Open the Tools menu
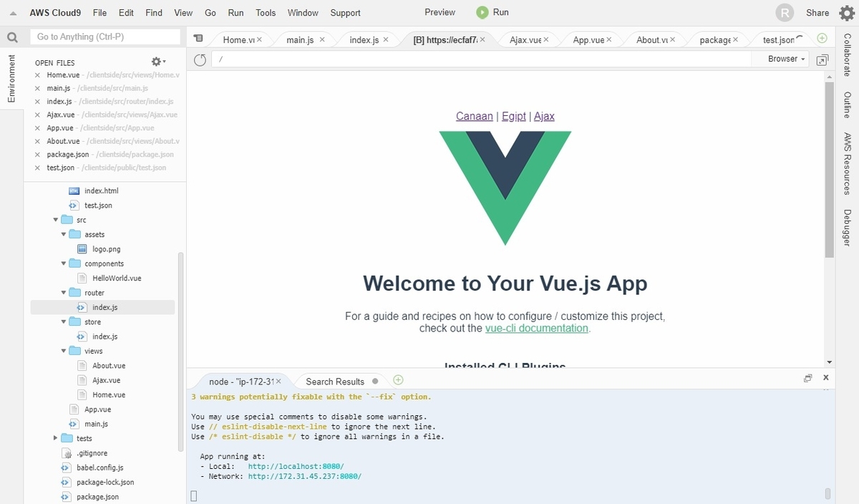The width and height of the screenshot is (859, 504). coord(266,12)
